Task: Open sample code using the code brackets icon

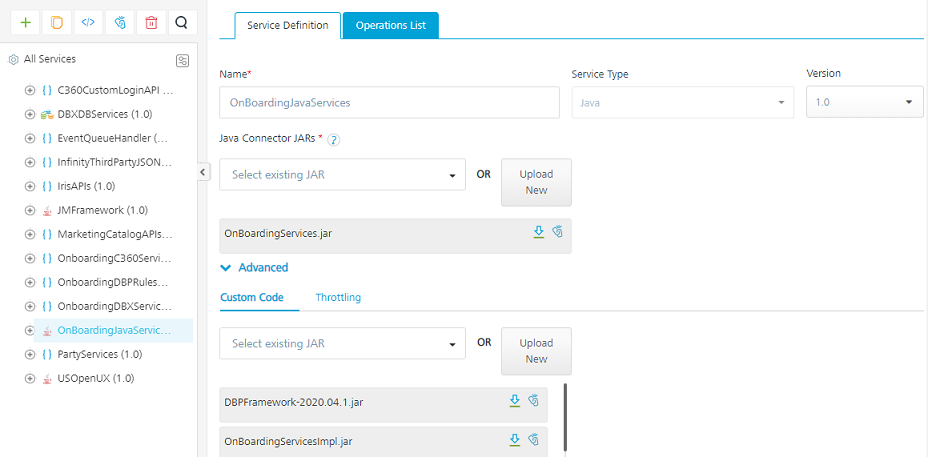Action: pyautogui.click(x=88, y=23)
